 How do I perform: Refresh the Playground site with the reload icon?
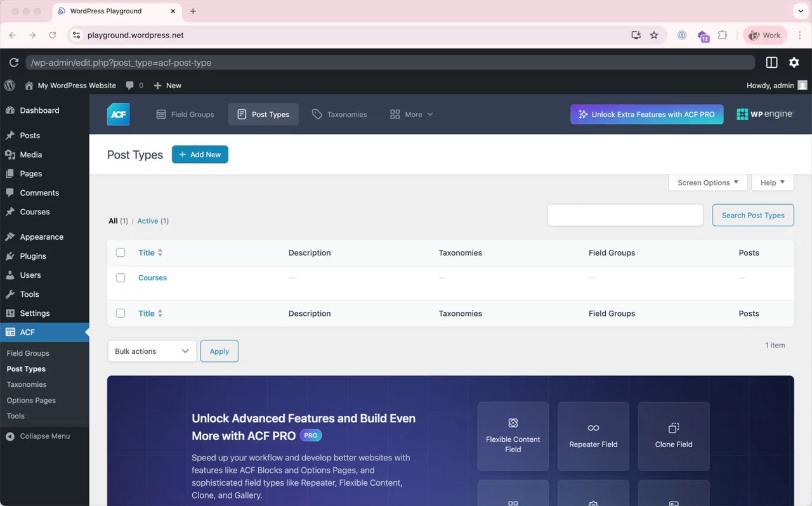click(14, 62)
